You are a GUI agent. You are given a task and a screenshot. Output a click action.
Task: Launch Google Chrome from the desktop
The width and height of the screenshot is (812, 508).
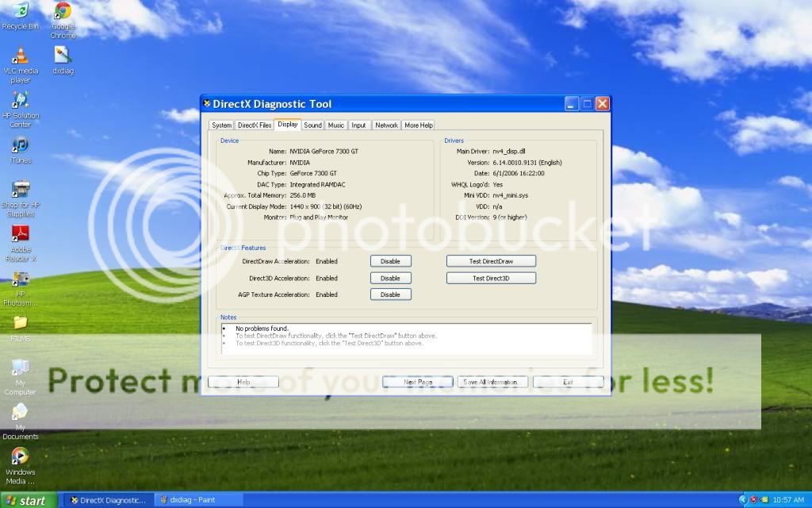(x=63, y=20)
